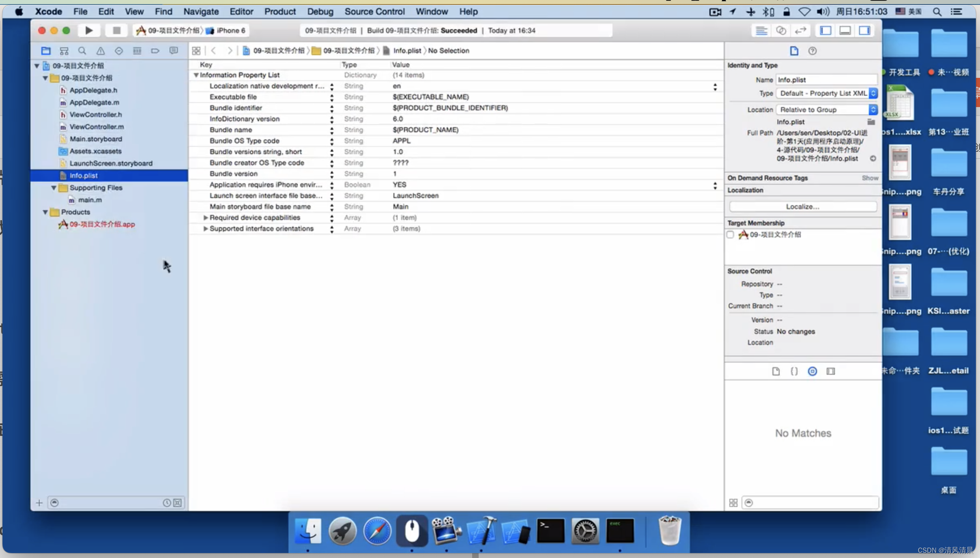Open the Source Control menu

(x=374, y=11)
